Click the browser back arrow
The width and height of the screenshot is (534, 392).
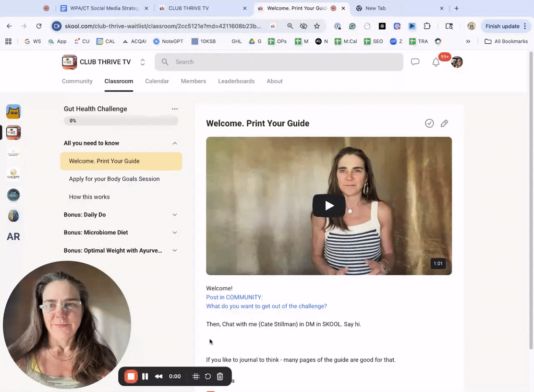click(9, 26)
